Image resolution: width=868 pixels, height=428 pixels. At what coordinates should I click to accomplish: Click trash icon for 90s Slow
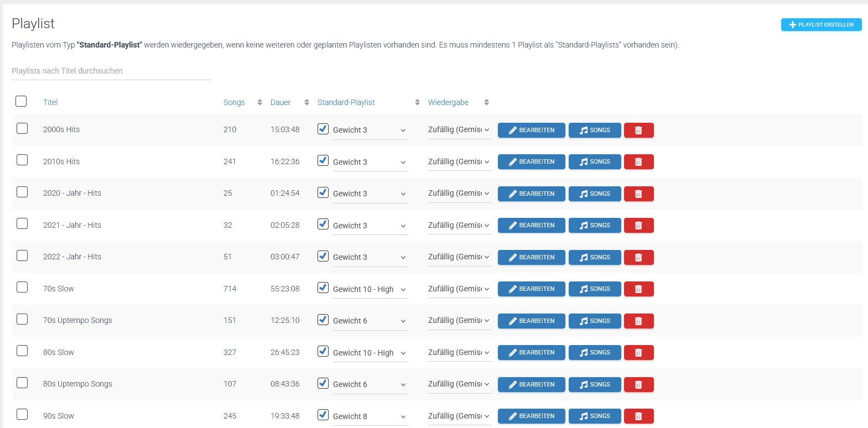pyautogui.click(x=638, y=416)
